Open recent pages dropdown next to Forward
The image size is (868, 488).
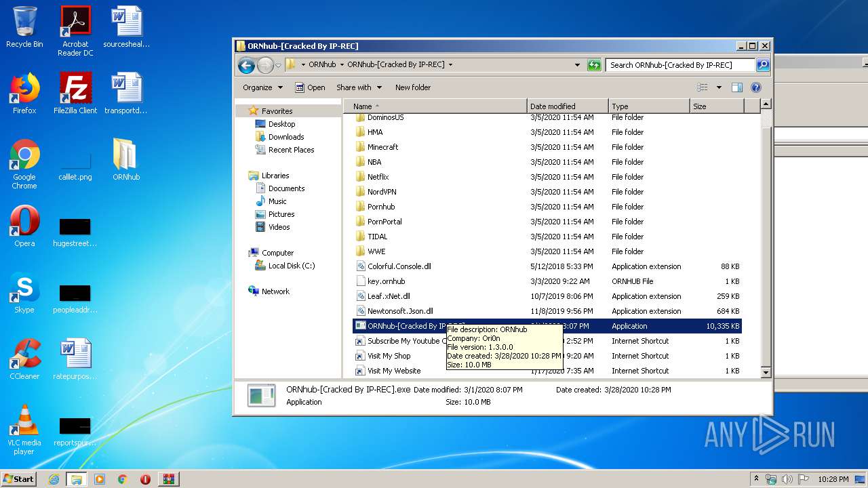[x=278, y=66]
